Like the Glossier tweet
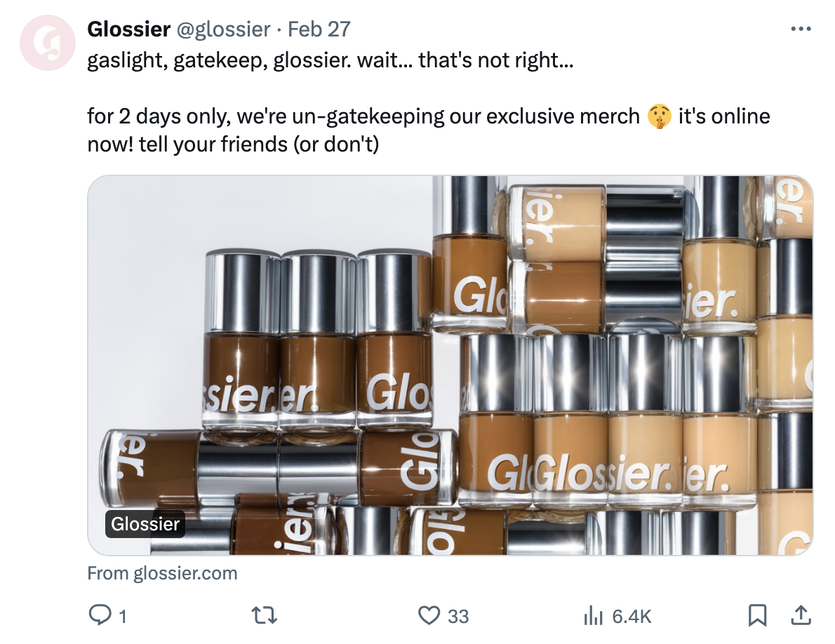Screen dimensions: 835x644 pyautogui.click(x=430, y=615)
